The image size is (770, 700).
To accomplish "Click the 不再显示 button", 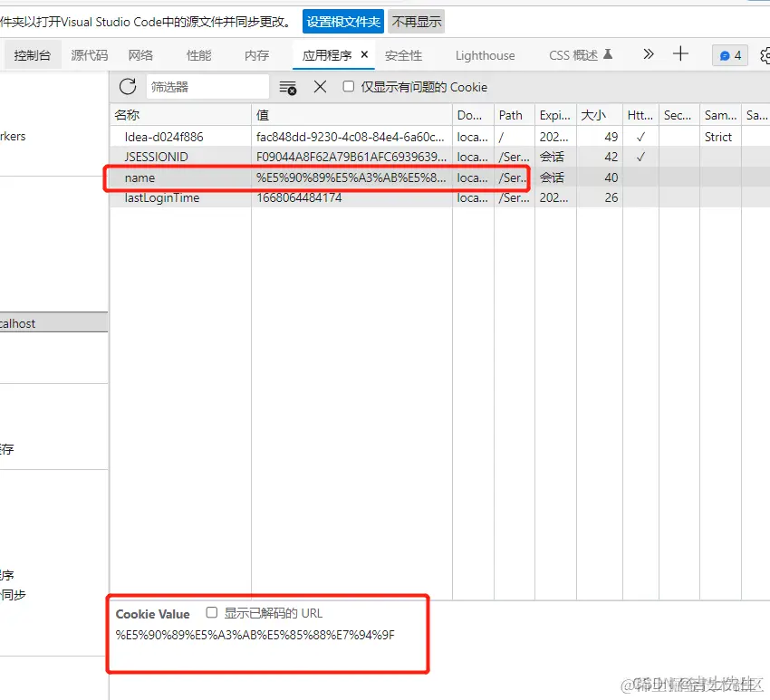I will (x=417, y=22).
